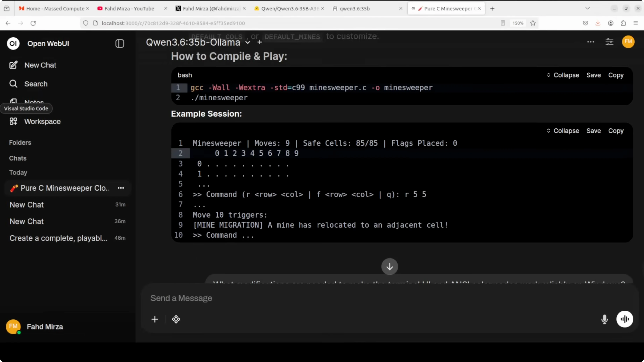
Task: Click the microphone dictation icon
Action: [x=604, y=319]
